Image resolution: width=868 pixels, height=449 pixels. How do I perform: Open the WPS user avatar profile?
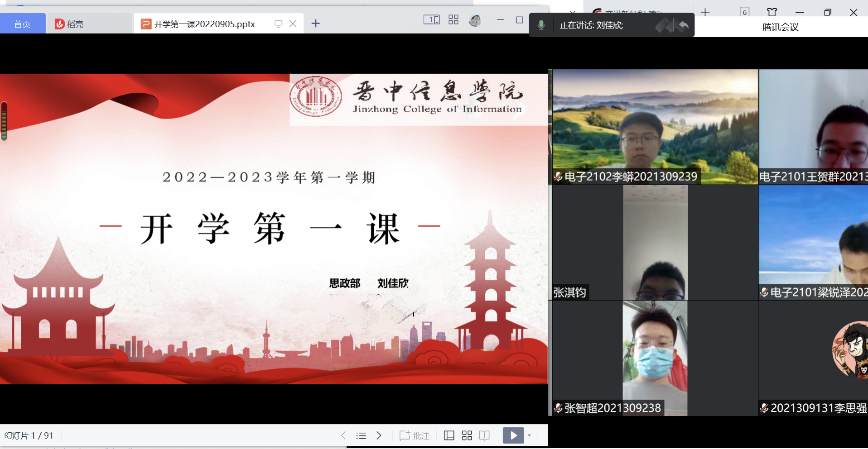(x=475, y=20)
